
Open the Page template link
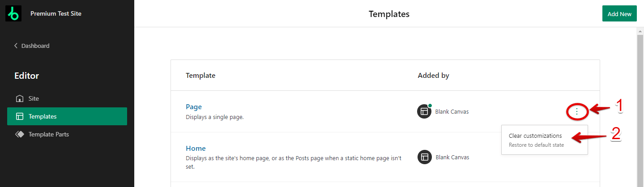[x=194, y=107]
